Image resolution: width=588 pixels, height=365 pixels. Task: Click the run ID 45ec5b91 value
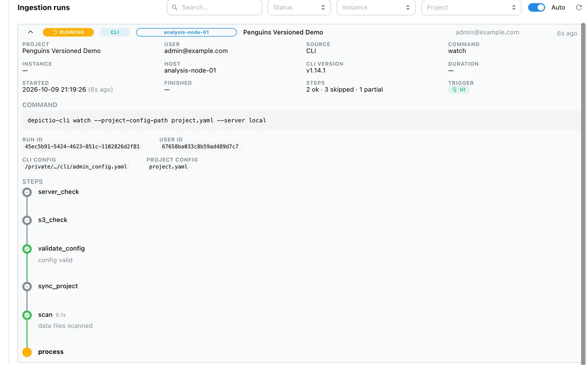click(82, 147)
